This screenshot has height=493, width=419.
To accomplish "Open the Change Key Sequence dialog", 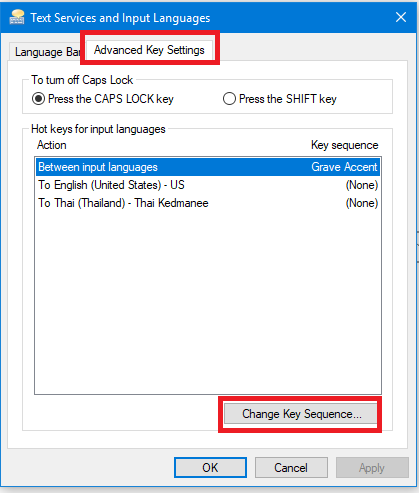I will pos(301,414).
